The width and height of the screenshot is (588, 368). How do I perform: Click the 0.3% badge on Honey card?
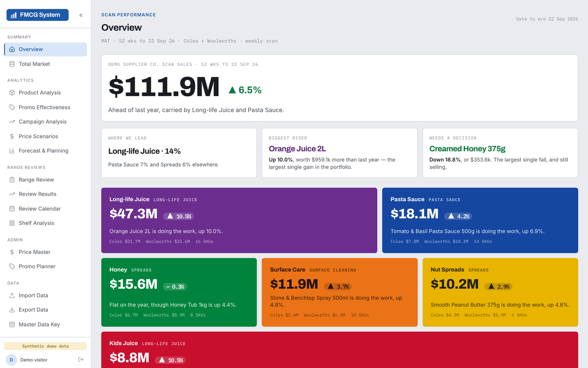pos(175,287)
